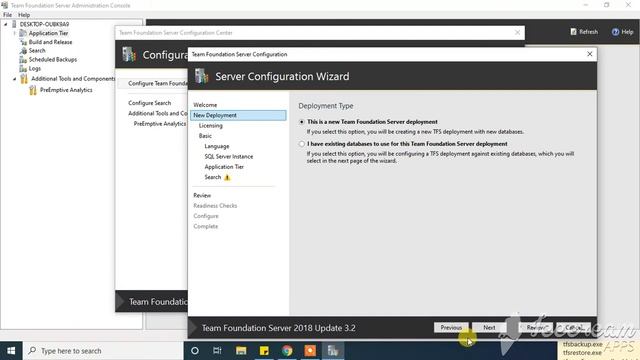Image resolution: width=640 pixels, height=360 pixels.
Task: Go to Review wizard step
Action: (x=202, y=196)
